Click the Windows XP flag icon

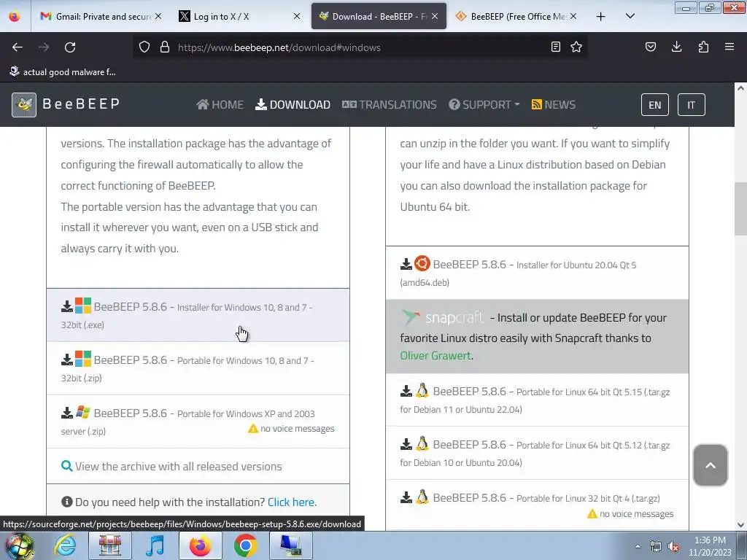[x=83, y=412]
